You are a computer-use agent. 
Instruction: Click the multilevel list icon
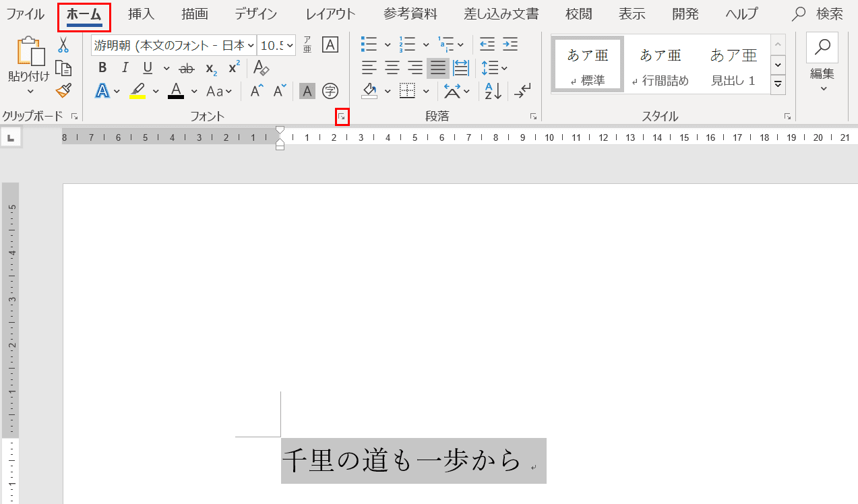click(x=446, y=45)
